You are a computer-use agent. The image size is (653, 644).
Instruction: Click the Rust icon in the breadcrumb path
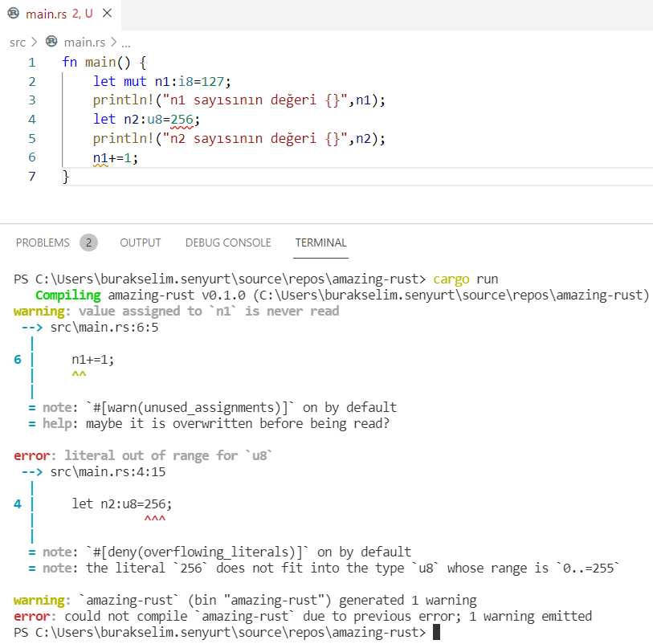click(x=52, y=42)
